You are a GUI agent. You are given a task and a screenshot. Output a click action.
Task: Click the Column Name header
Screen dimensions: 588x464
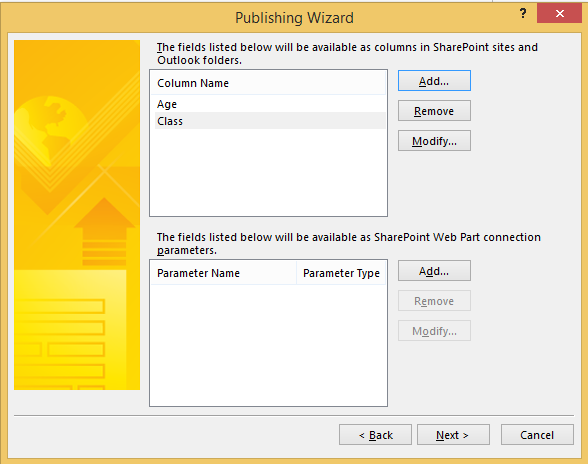click(268, 83)
